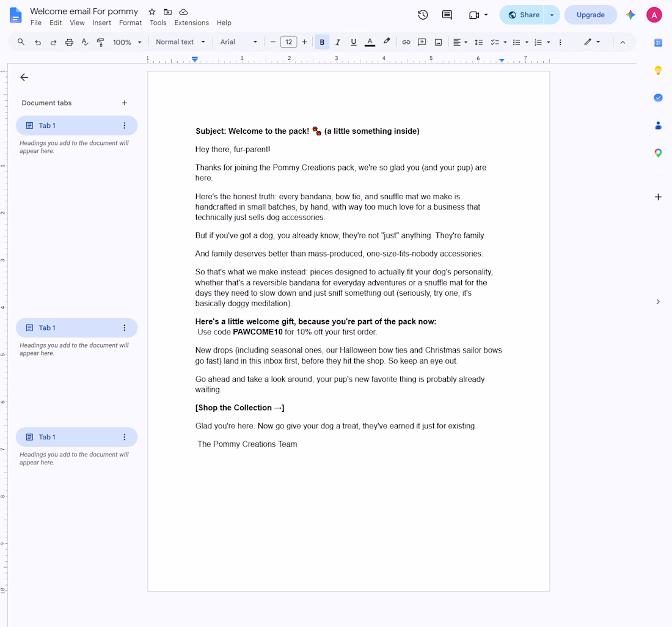Insert a link from the toolbar
The height and width of the screenshot is (627, 672).
(406, 42)
